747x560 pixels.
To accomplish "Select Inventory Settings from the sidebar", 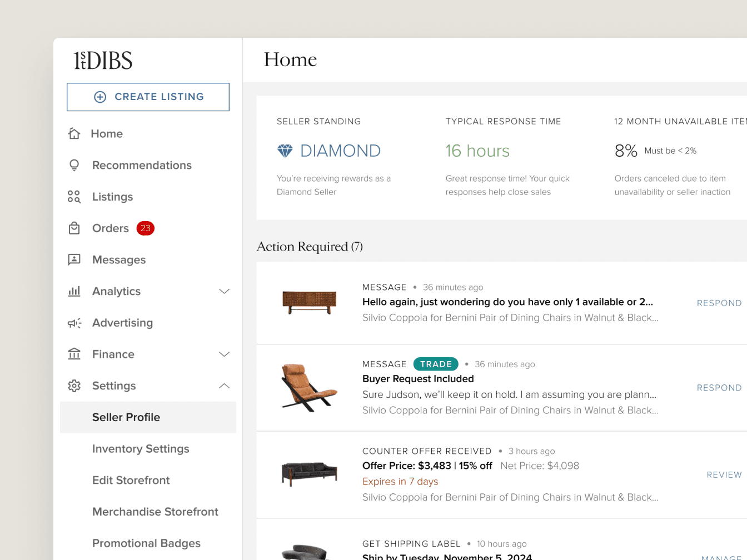I will coord(141,449).
